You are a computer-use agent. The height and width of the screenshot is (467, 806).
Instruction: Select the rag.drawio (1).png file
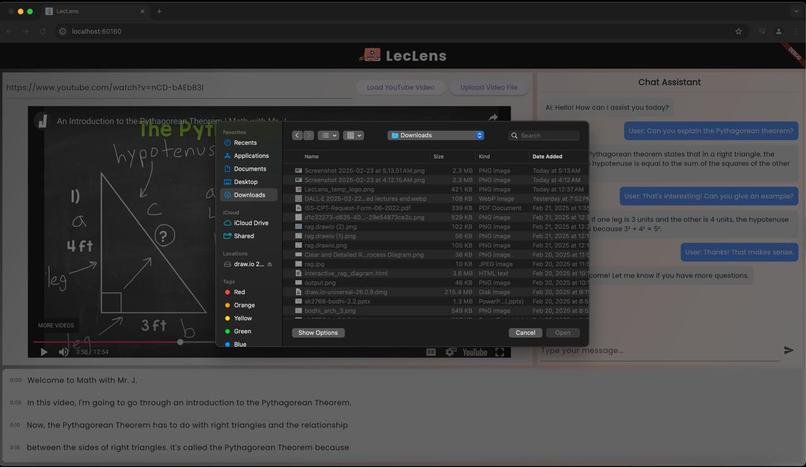click(x=435, y=236)
